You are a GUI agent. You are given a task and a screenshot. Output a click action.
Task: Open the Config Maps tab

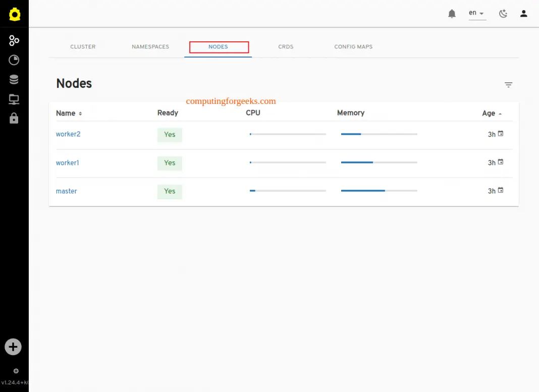(353, 47)
